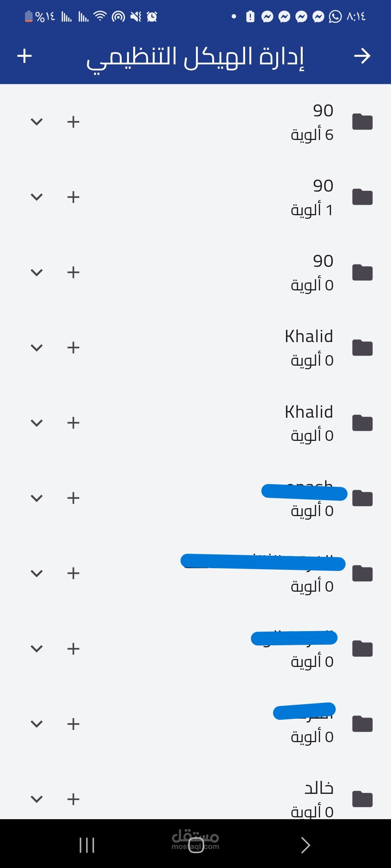Viewport: 391px width, 868px height.
Task: Tap the Android navigation back button
Action: click(305, 845)
